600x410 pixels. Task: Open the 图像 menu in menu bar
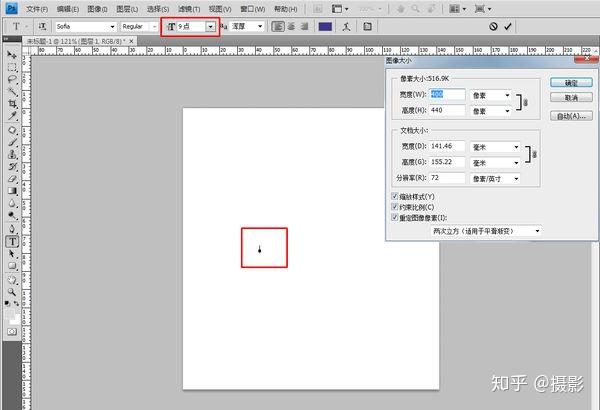click(98, 9)
